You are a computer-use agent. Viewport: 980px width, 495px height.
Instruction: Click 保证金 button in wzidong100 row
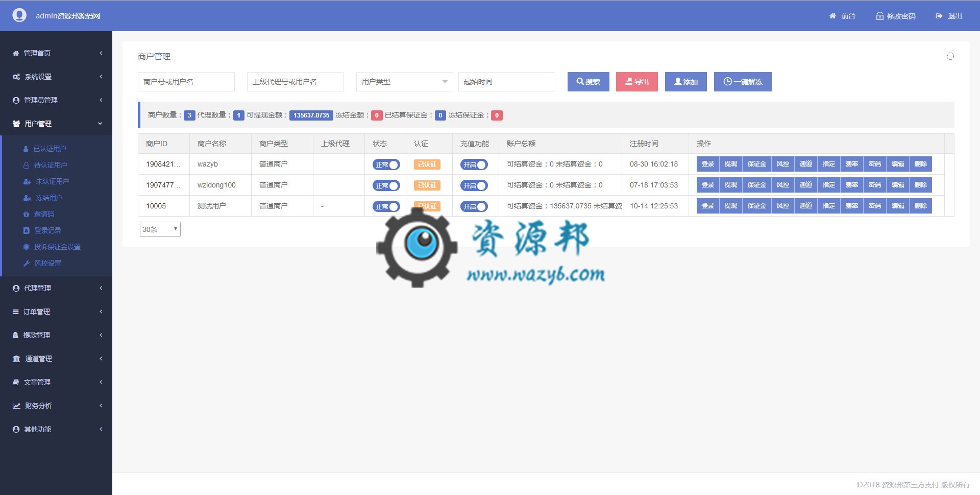tap(757, 185)
